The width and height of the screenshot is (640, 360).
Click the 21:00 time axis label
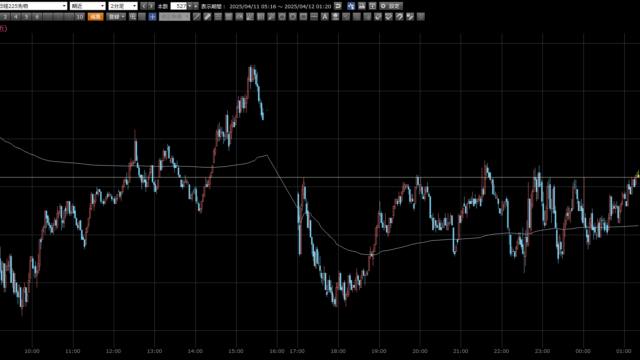tap(460, 351)
